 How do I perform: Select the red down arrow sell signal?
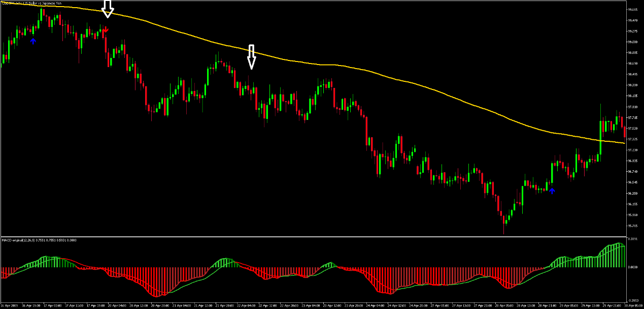point(106,30)
